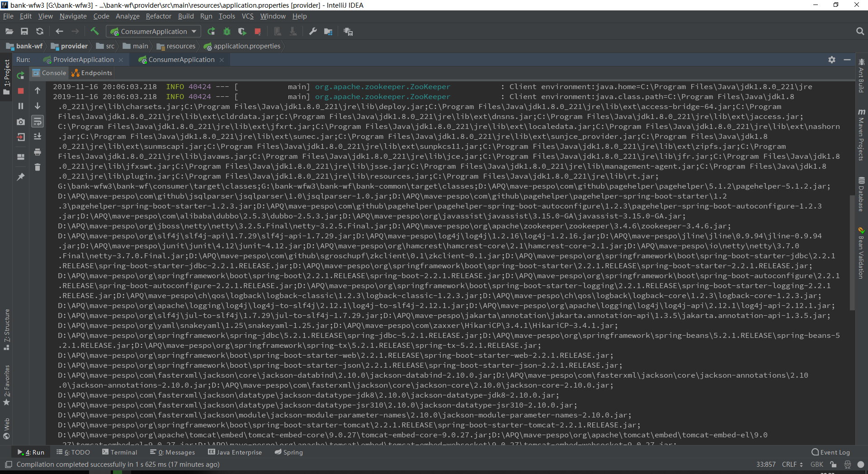868x474 pixels.
Task: Toggle the Z: Structure tool window
Action: coord(6,330)
